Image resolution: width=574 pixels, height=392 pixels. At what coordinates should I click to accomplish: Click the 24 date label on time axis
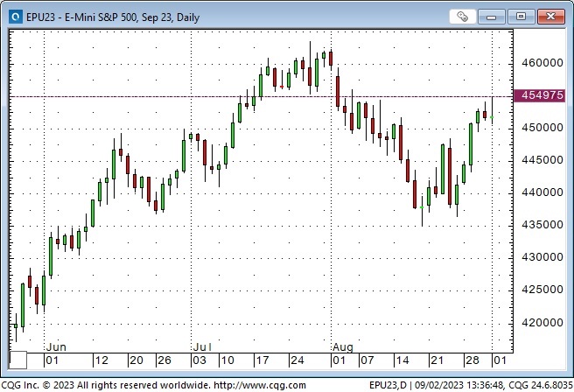(x=297, y=360)
